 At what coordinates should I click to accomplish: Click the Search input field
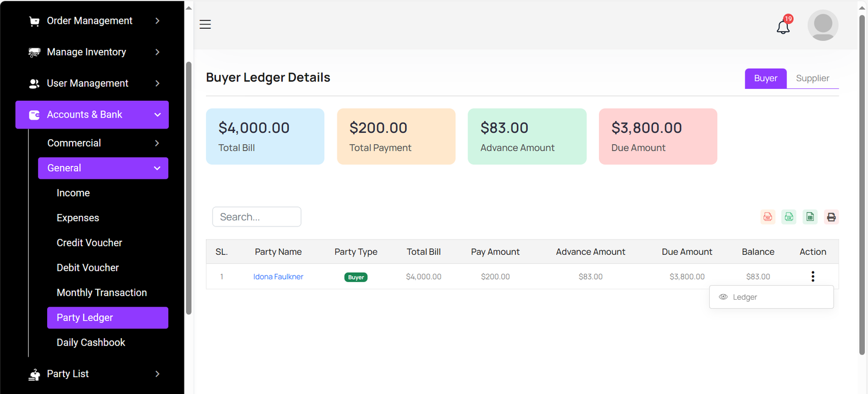coord(257,217)
